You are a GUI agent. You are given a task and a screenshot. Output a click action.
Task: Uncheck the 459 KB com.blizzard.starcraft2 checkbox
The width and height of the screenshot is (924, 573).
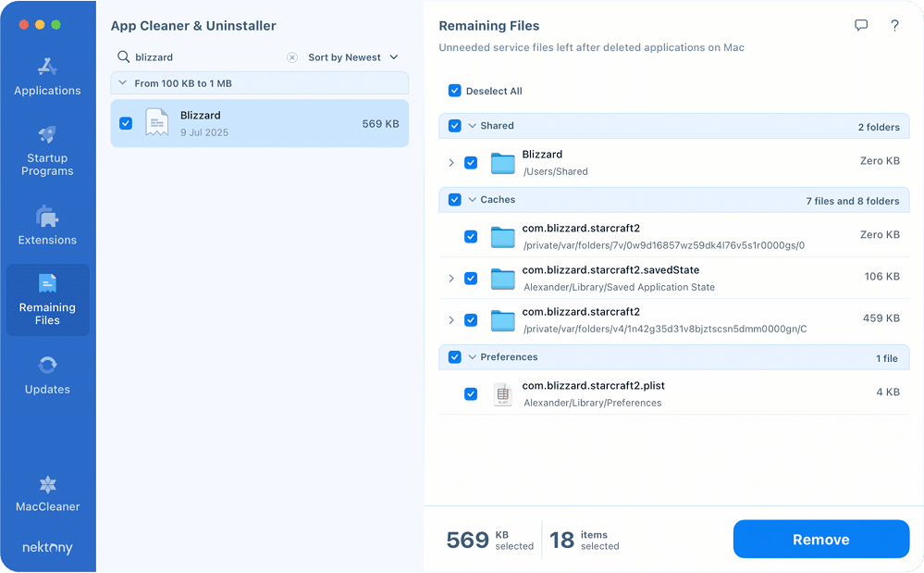coord(470,320)
